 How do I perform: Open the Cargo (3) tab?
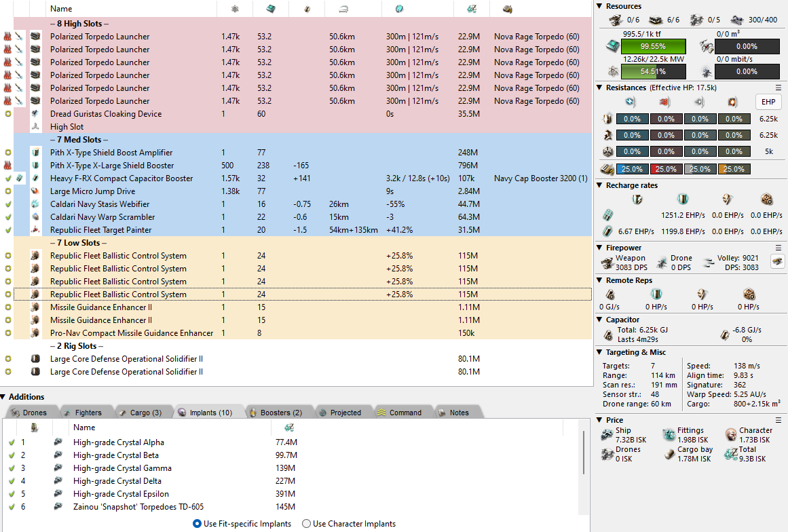point(140,413)
